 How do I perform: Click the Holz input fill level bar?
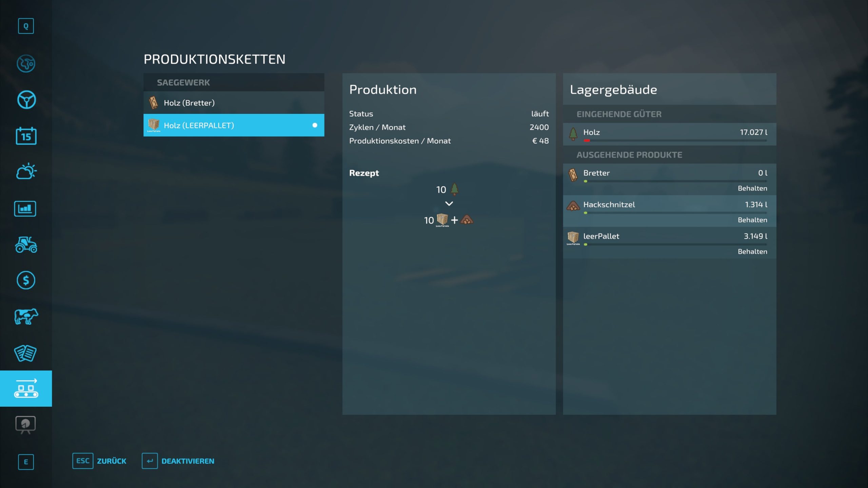(675, 140)
